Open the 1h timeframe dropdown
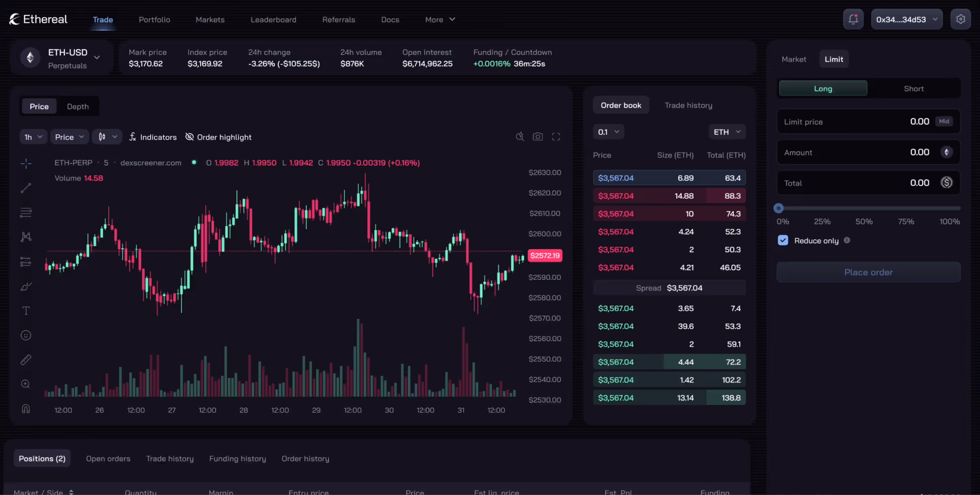Image resolution: width=980 pixels, height=495 pixels. (x=33, y=137)
